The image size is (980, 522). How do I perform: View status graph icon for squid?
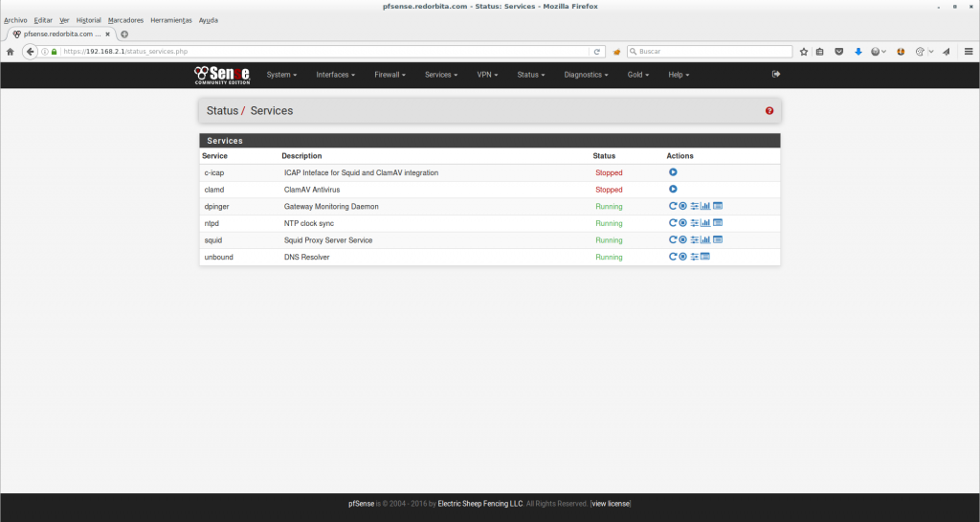705,239
